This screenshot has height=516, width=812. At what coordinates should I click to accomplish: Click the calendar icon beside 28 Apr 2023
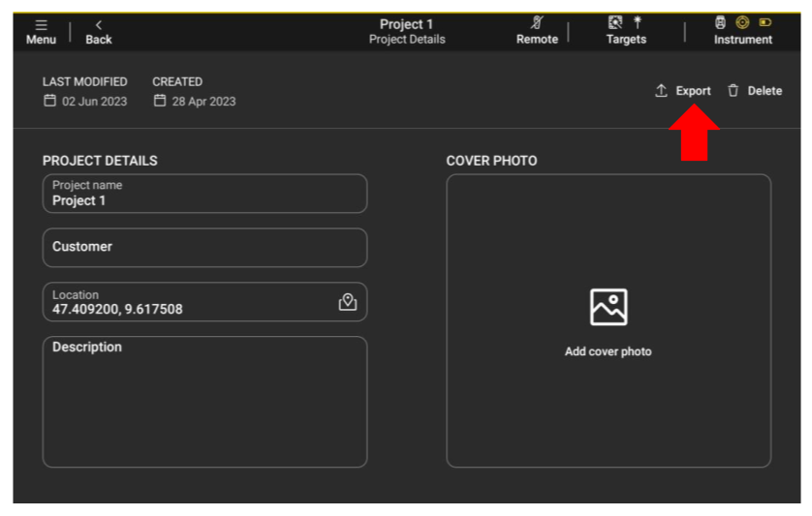coord(160,102)
